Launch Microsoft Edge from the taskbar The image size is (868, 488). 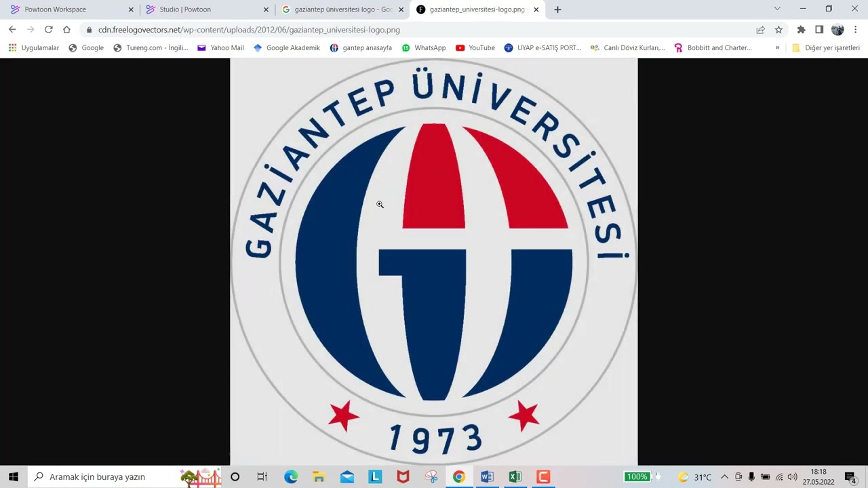(x=291, y=476)
